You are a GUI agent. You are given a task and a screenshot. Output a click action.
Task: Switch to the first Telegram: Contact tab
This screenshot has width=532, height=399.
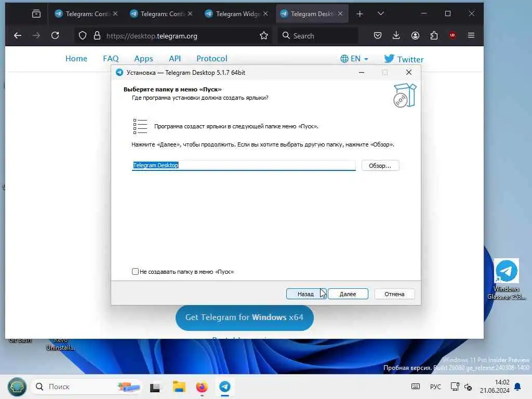[86, 14]
